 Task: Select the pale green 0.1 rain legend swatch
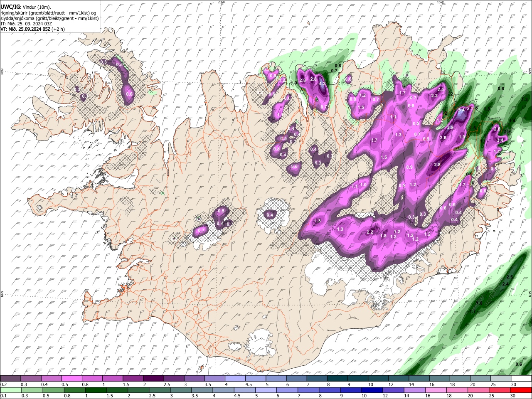(x=11, y=390)
